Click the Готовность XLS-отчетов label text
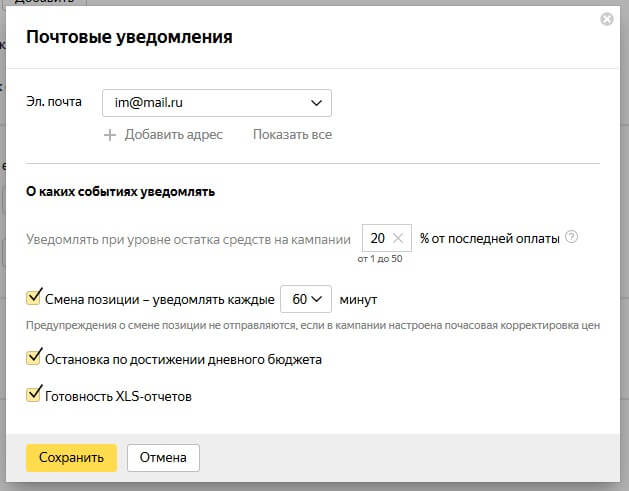This screenshot has height=491, width=629. [x=118, y=397]
